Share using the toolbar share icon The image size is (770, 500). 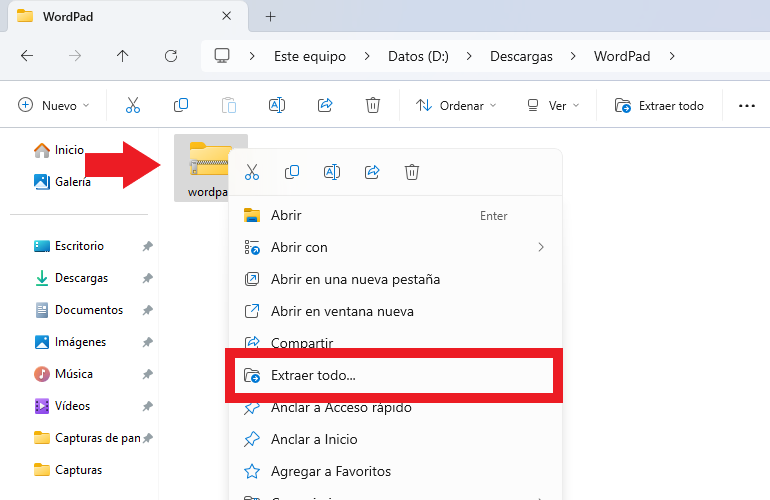325,105
